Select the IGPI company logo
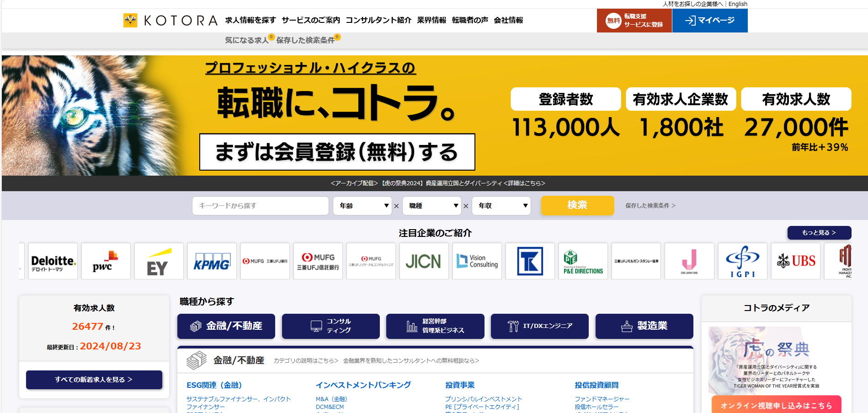868x413 pixels. click(742, 261)
